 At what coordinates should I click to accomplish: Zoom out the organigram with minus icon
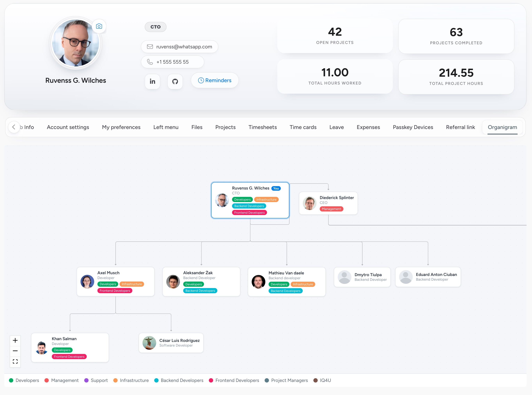[15, 351]
